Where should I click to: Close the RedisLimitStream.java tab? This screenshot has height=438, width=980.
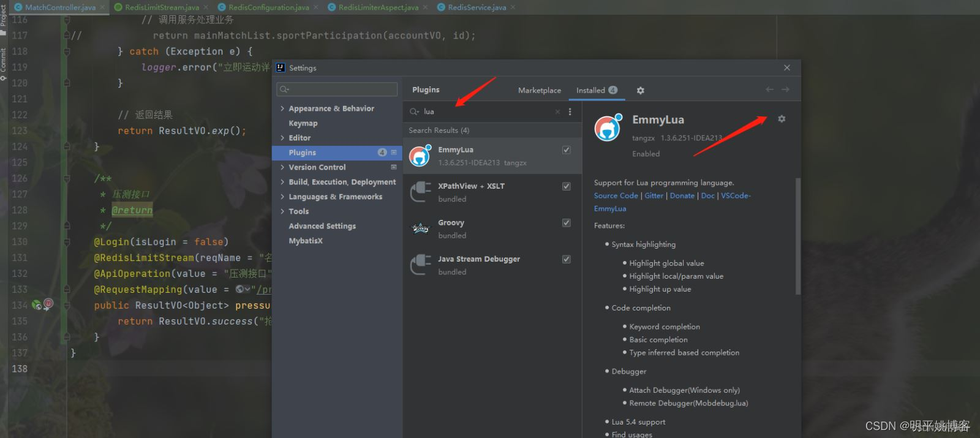(206, 7)
